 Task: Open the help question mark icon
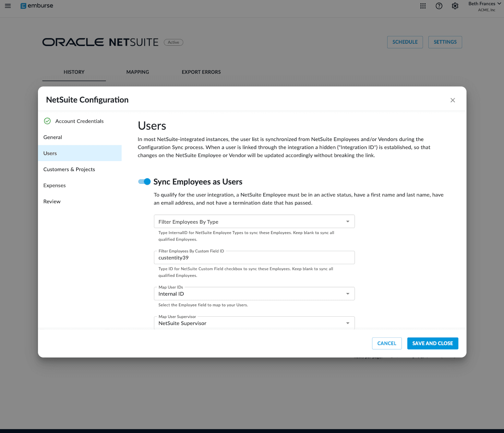pyautogui.click(x=439, y=6)
